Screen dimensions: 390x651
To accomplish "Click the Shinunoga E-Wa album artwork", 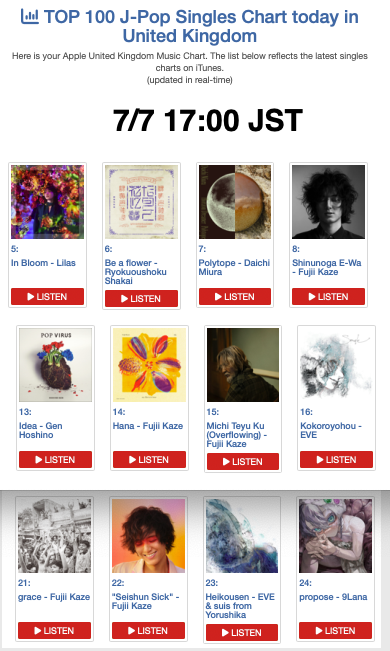I will click(328, 202).
